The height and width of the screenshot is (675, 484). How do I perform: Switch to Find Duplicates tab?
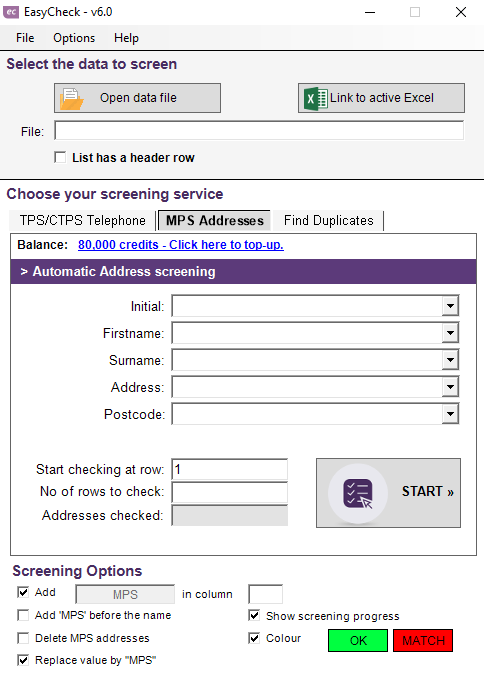(328, 220)
